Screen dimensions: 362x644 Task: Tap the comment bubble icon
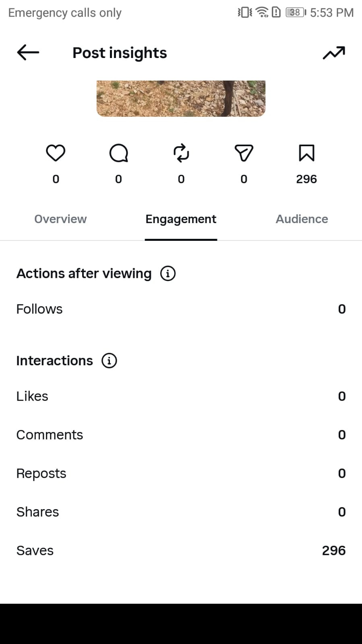[x=118, y=153]
